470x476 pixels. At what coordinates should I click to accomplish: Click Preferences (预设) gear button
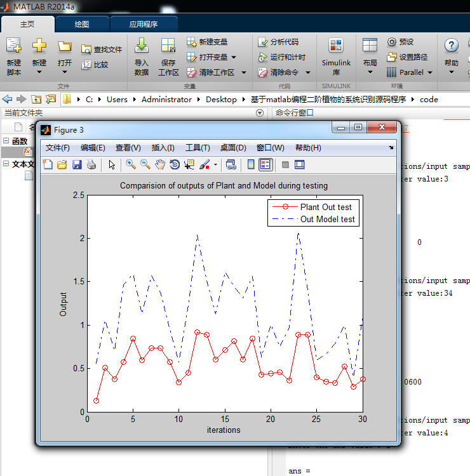(400, 42)
